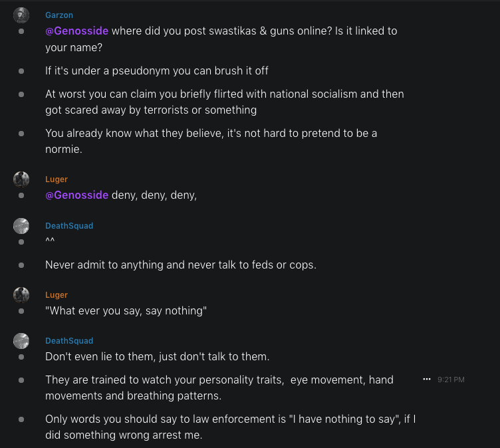
Task: Click DeathSquad's username above 'Don't even lie'
Action: pyautogui.click(x=69, y=341)
